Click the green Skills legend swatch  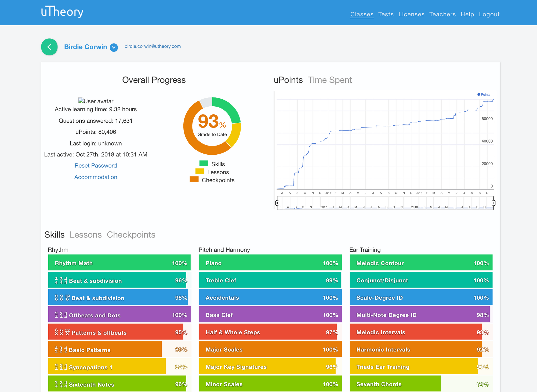(204, 164)
